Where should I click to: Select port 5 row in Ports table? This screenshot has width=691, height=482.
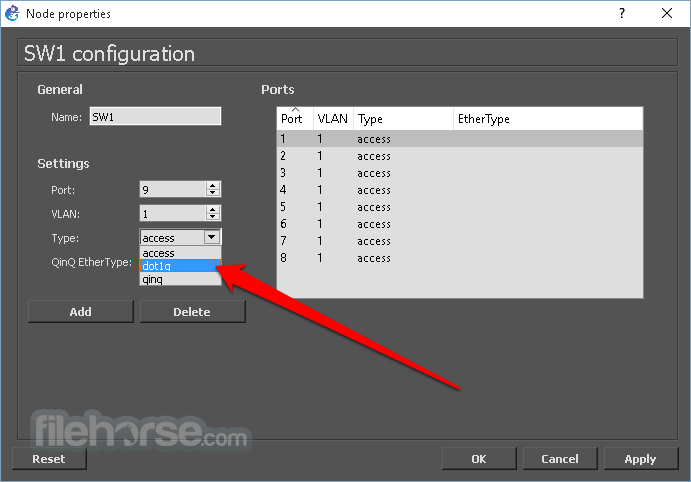[x=460, y=207]
